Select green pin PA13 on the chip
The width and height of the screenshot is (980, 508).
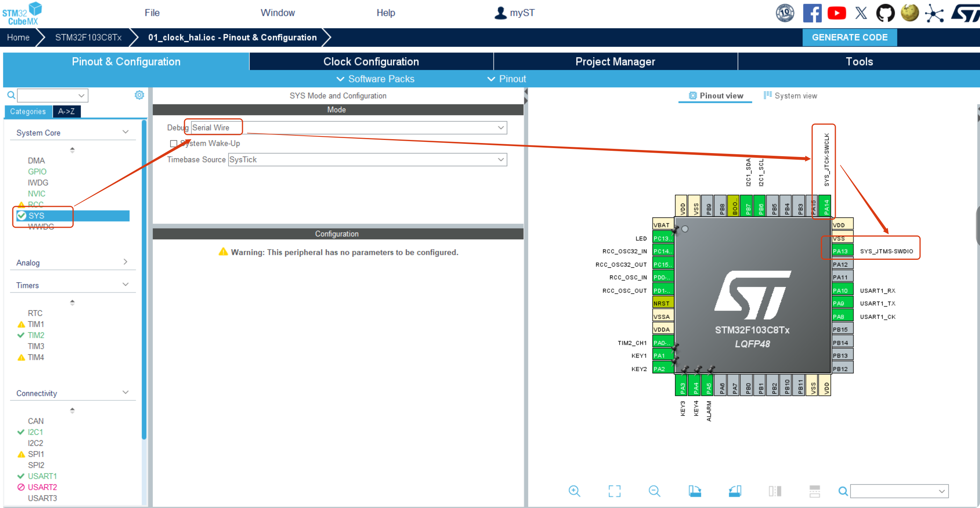click(842, 251)
